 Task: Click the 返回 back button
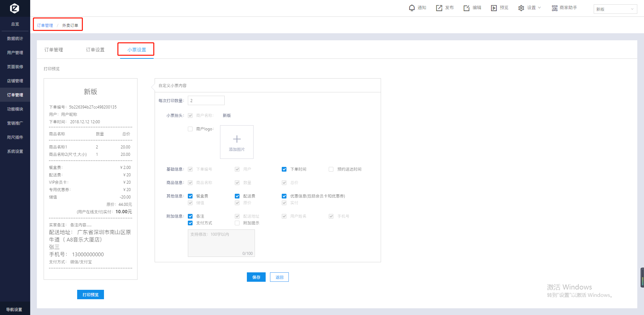click(x=279, y=277)
